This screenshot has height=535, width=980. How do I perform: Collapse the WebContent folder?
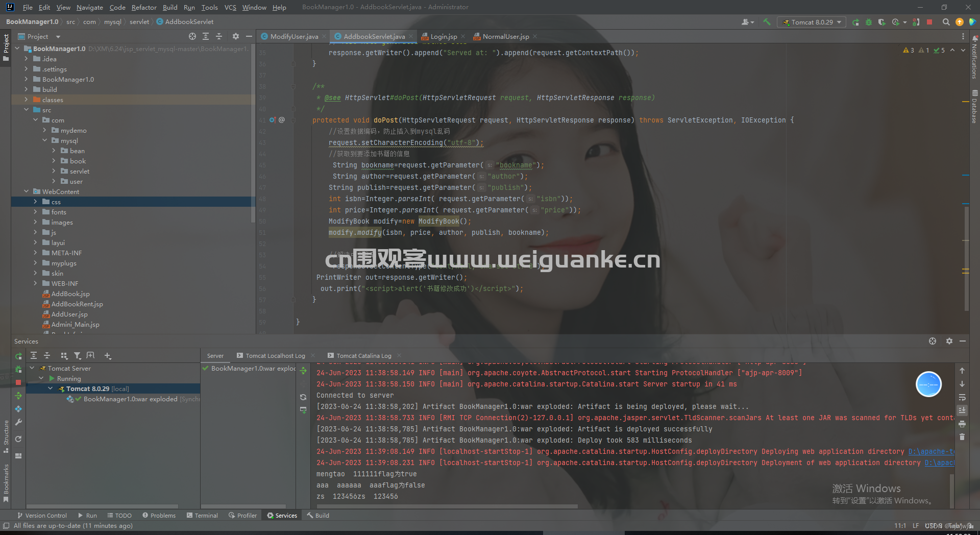[x=26, y=191]
